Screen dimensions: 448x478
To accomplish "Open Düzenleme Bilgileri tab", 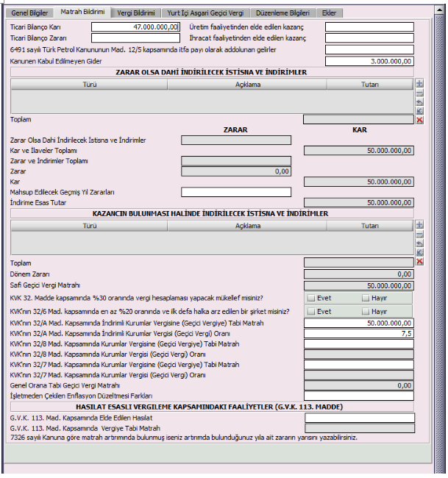I will pos(282,13).
